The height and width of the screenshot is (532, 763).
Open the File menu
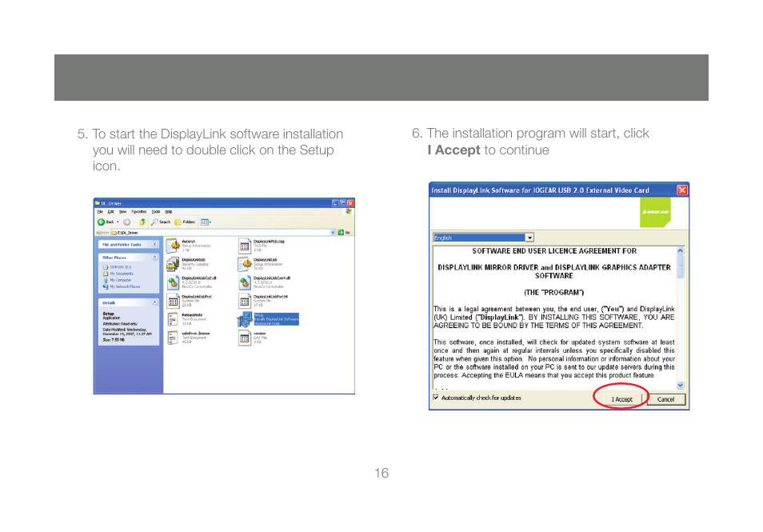coord(100,212)
